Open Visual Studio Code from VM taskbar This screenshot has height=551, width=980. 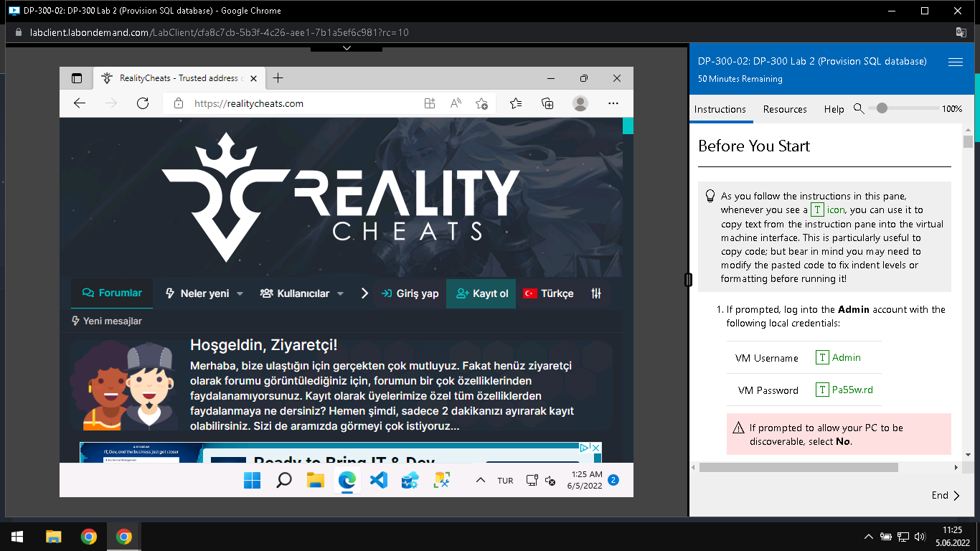(379, 481)
